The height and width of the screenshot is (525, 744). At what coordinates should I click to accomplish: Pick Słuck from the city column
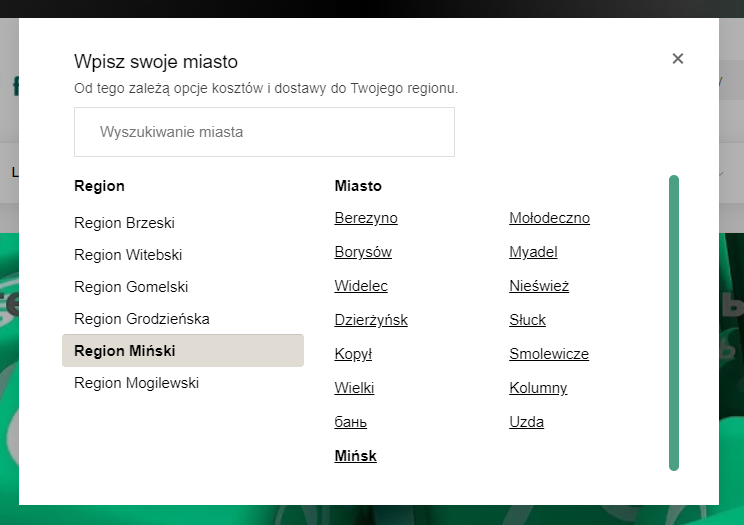[527, 320]
